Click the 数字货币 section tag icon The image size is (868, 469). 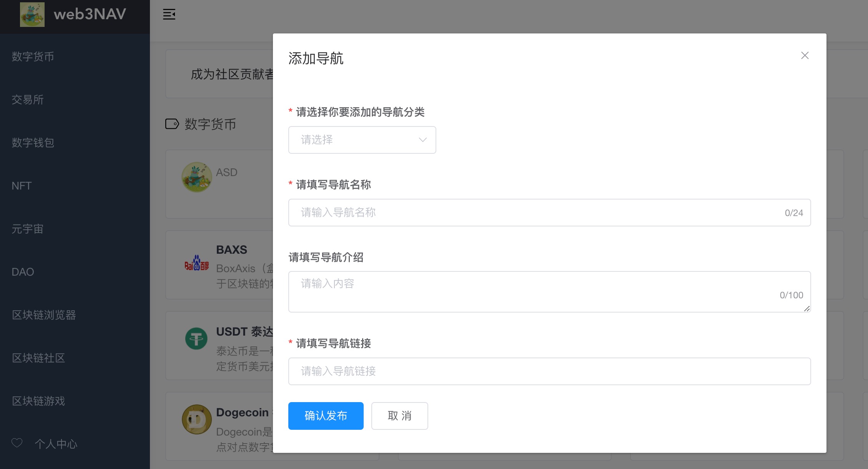coord(172,124)
